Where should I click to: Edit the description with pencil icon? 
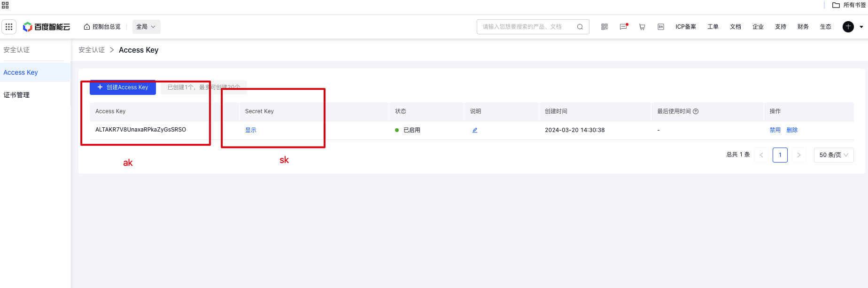pyautogui.click(x=475, y=130)
